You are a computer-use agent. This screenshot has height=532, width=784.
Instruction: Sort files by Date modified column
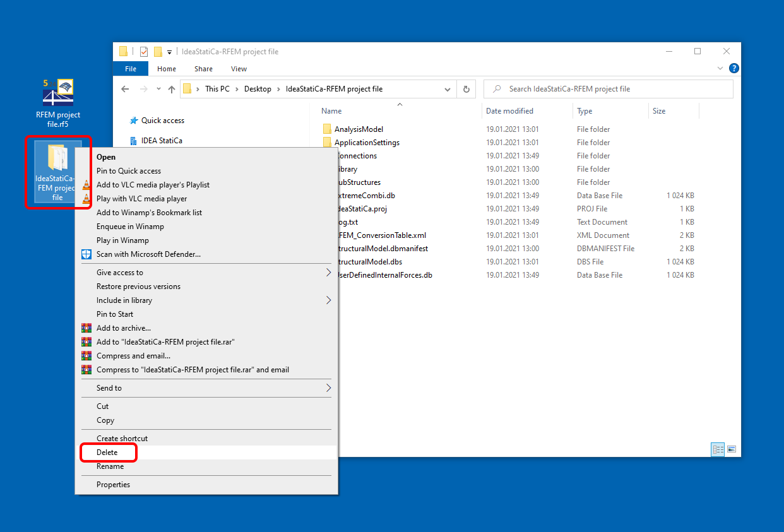509,111
